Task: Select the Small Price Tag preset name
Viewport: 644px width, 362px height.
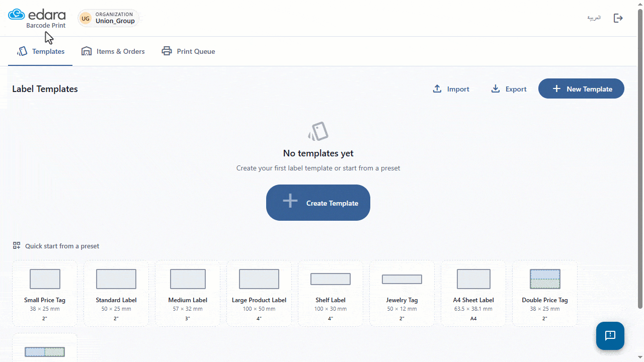Action: coord(45,300)
